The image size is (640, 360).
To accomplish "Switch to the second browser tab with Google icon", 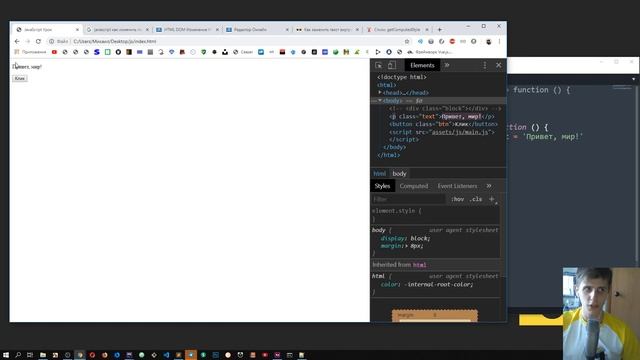I will pyautogui.click(x=118, y=29).
